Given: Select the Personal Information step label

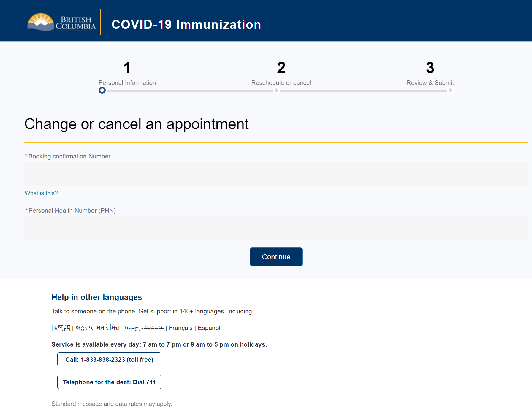Looking at the screenshot, I should click(127, 83).
